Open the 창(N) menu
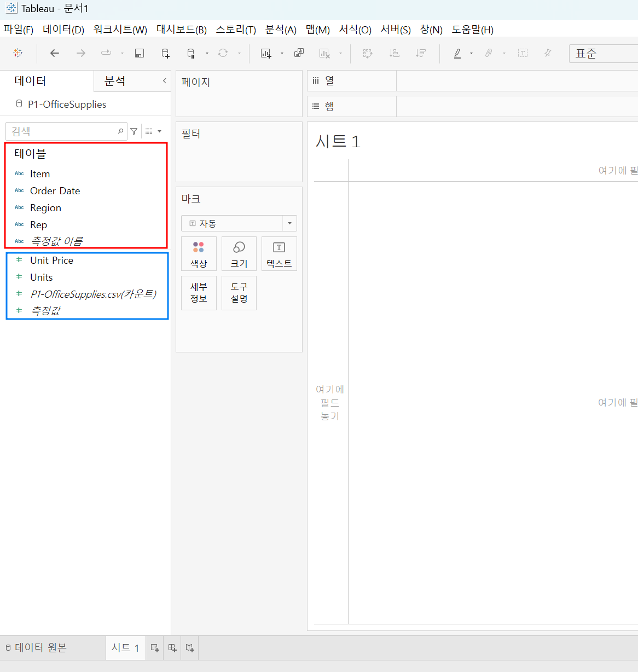The height and width of the screenshot is (672, 638). point(431,30)
